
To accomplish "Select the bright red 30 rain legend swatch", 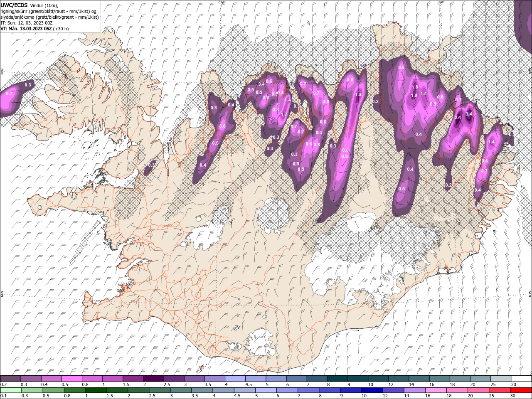I will pyautogui.click(x=520, y=390).
